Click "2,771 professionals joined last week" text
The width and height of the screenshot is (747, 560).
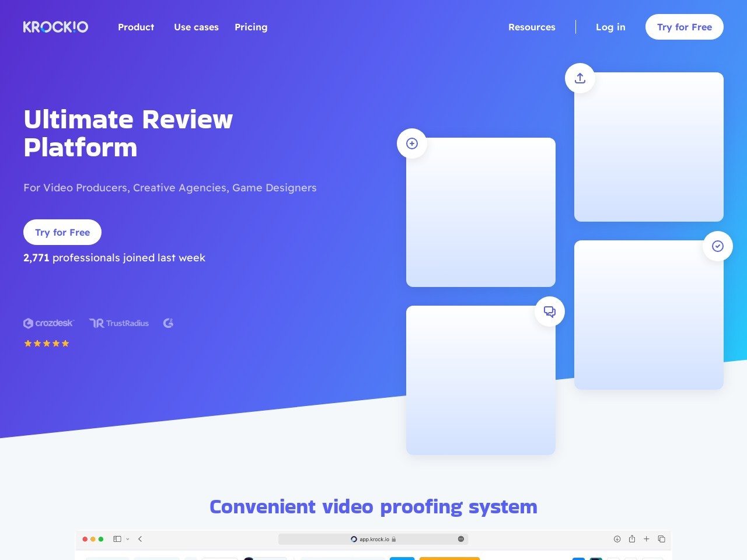pos(114,258)
